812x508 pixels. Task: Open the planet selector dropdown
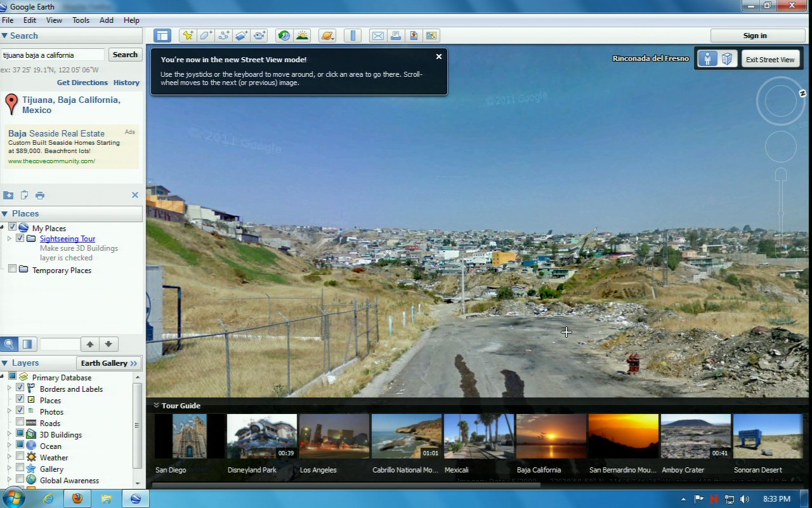click(x=327, y=36)
